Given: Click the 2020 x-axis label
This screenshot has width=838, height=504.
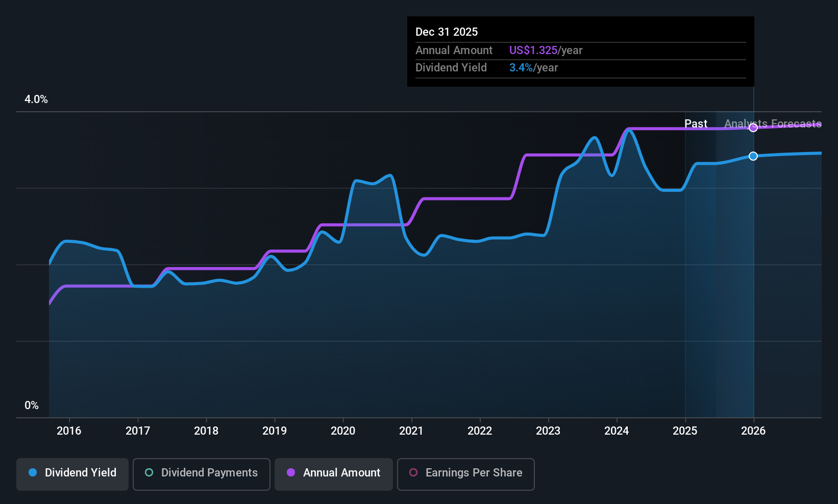Looking at the screenshot, I should pyautogui.click(x=343, y=431).
